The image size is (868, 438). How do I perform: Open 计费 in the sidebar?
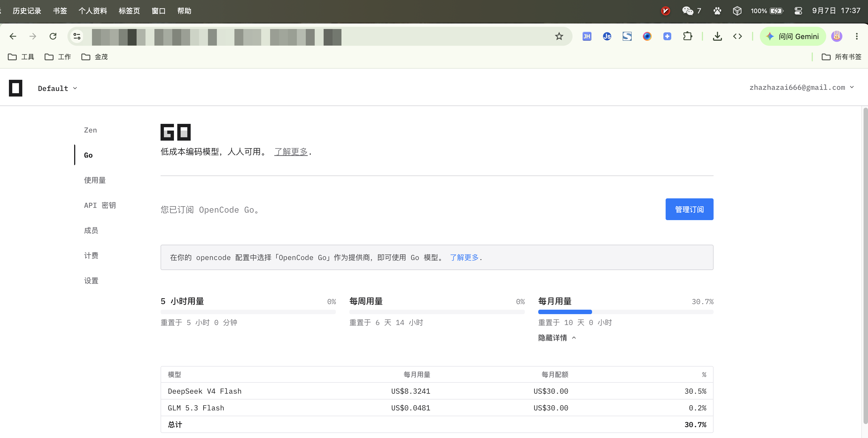(91, 256)
